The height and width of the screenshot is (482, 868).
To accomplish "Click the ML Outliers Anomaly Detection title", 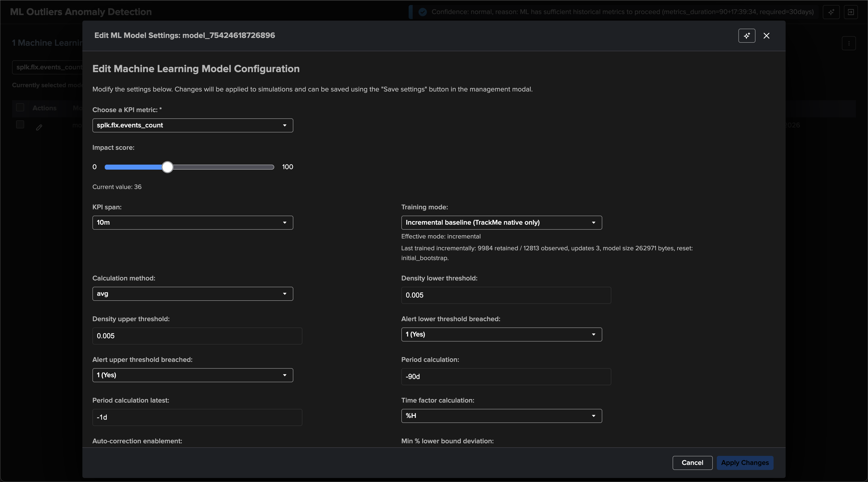I will point(81,12).
